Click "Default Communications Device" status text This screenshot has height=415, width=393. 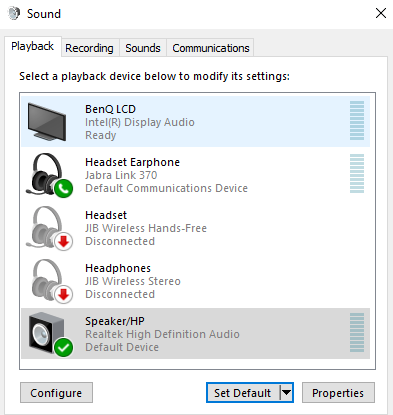coord(166,188)
